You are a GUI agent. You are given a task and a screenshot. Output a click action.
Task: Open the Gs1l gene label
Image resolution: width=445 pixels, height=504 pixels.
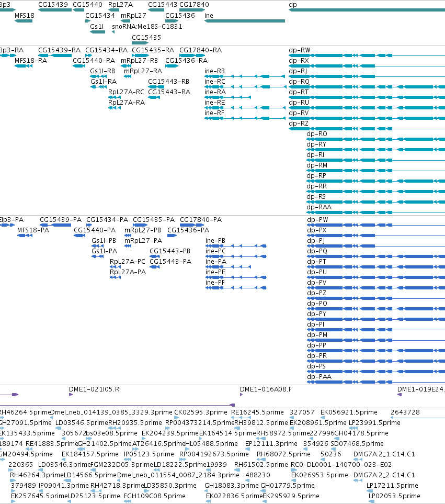pyautogui.click(x=97, y=26)
